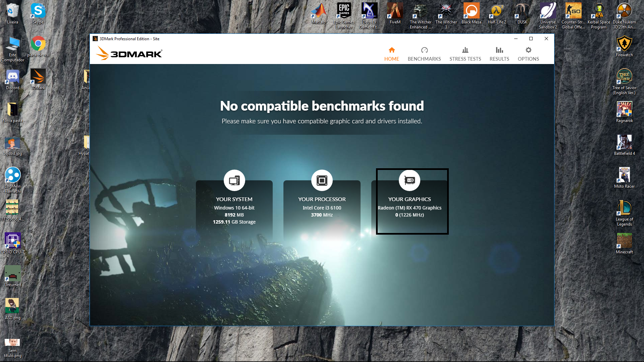Click the Your Processor chip icon

322,180
